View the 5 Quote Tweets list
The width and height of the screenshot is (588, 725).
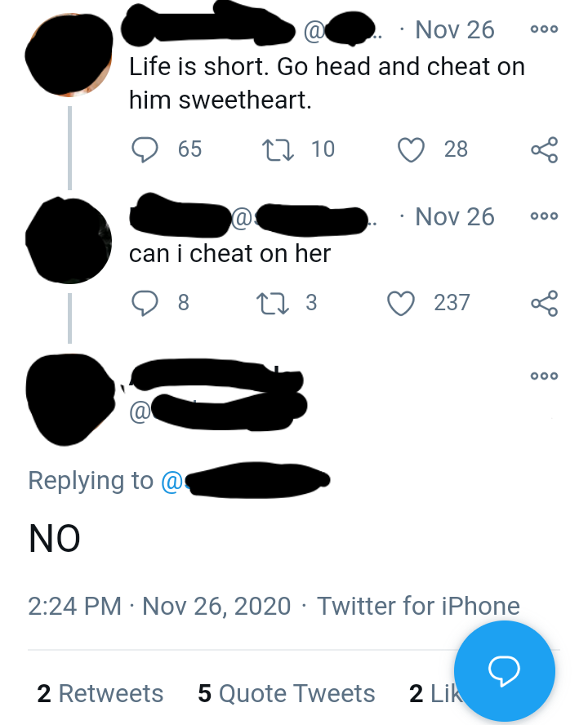(286, 693)
